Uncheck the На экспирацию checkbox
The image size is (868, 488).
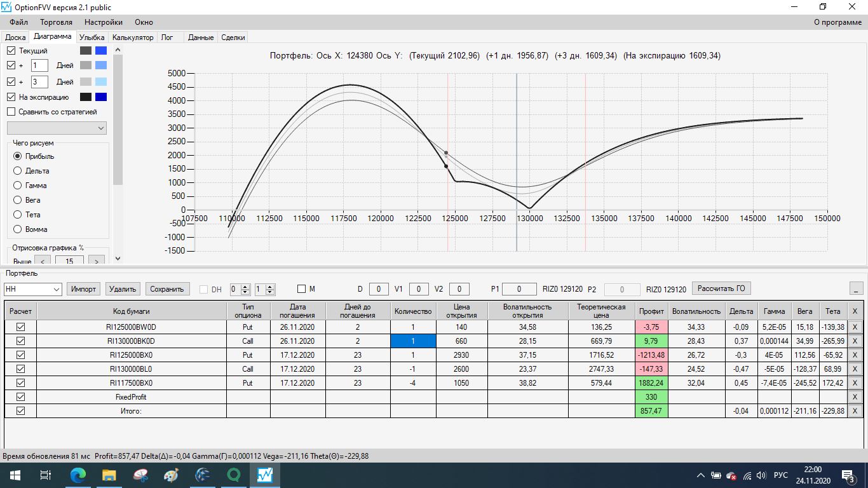pos(11,97)
